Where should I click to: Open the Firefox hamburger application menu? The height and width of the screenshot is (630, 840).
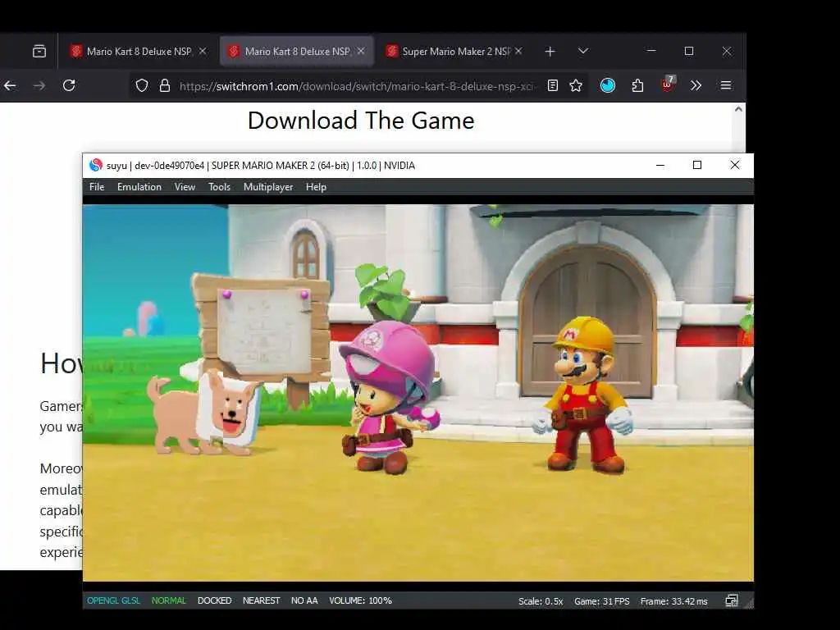[x=726, y=85]
